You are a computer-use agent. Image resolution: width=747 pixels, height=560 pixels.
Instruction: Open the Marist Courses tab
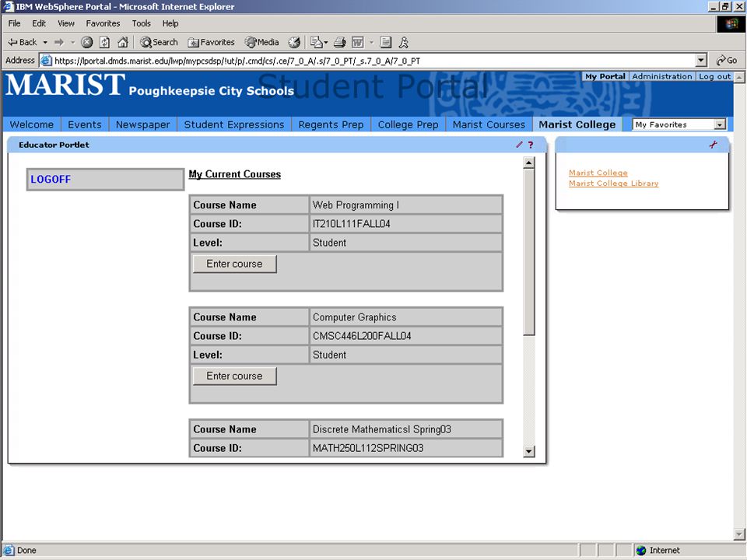(x=489, y=124)
